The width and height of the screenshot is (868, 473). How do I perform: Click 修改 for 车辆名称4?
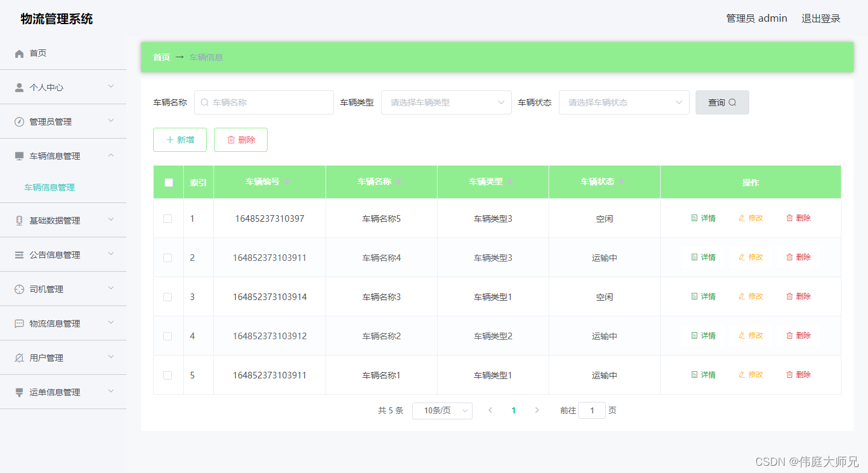click(x=751, y=257)
